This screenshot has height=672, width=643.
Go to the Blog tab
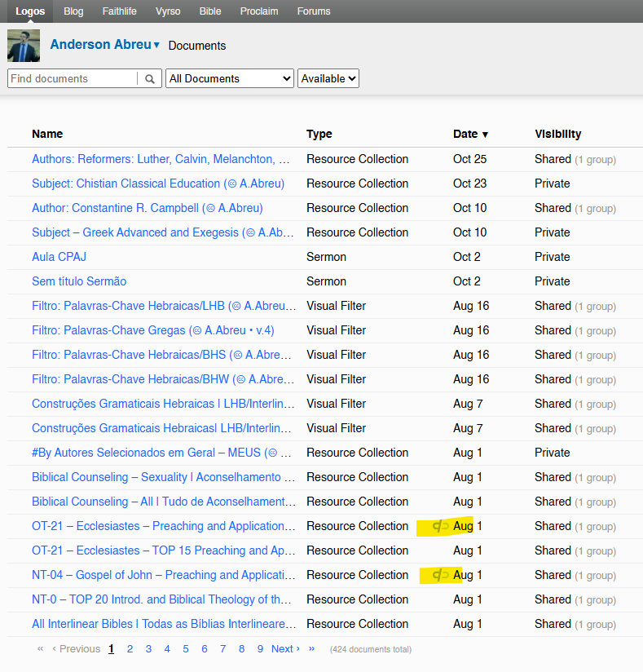click(73, 11)
